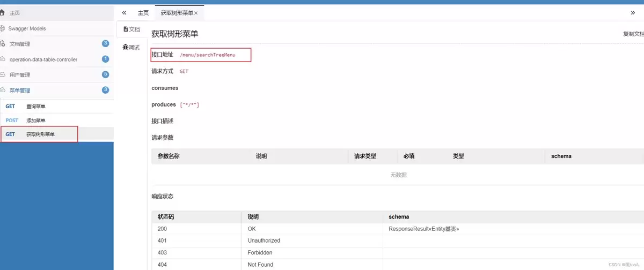The height and width of the screenshot is (270, 644).
Task: Open the POST 添加菜单 endpoint
Action: [57, 121]
